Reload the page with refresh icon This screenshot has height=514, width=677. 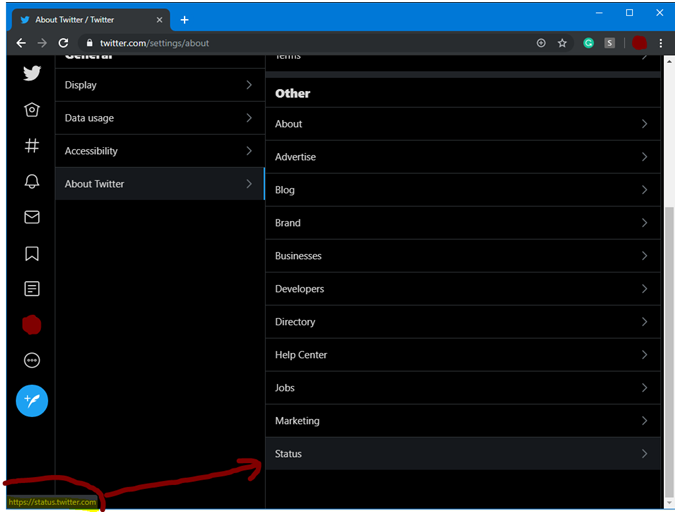63,43
